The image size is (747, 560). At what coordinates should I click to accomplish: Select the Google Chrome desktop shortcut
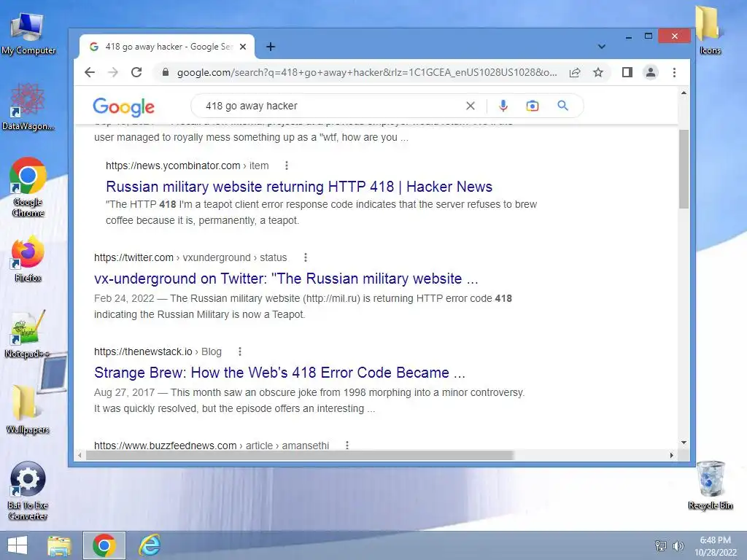28,187
